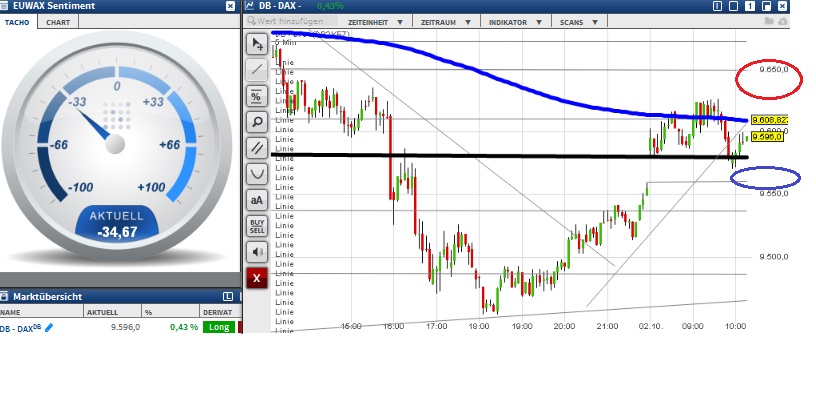Click the 9.596,0 value in Marktübersicht
The image size is (816, 393).
click(125, 327)
